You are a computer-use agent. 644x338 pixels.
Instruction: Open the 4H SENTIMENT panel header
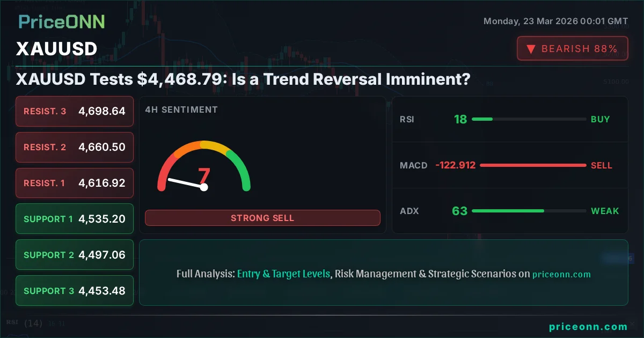(x=181, y=109)
